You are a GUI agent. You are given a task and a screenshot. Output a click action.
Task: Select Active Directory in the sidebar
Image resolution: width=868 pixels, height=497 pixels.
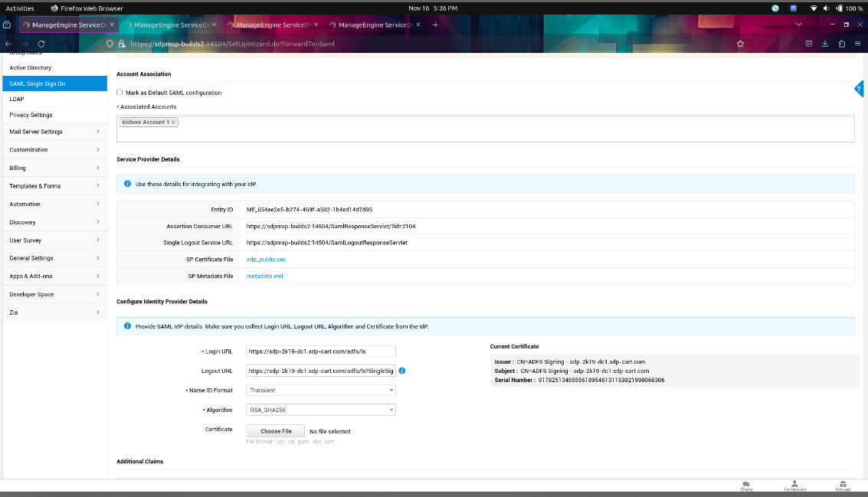coord(31,68)
